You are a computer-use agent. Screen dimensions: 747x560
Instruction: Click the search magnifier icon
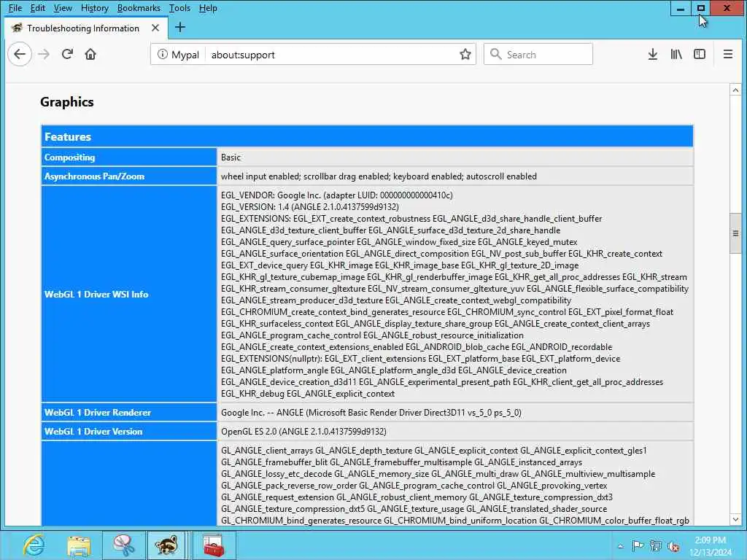(x=495, y=54)
